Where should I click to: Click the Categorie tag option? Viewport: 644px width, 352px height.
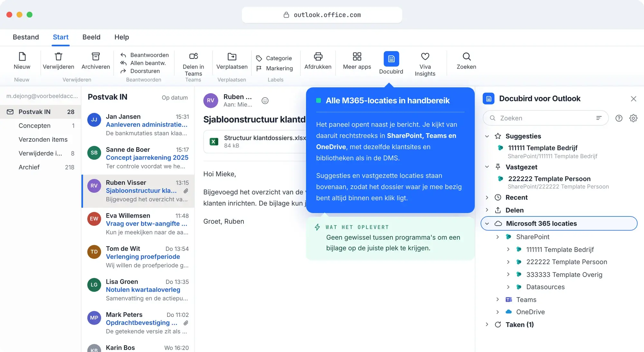pyautogui.click(x=274, y=58)
